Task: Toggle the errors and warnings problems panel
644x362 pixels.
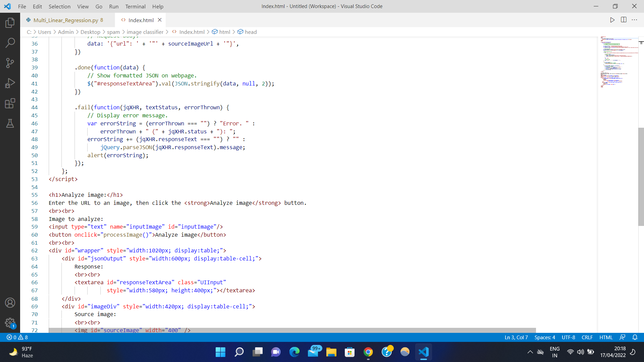Action: click(x=17, y=338)
